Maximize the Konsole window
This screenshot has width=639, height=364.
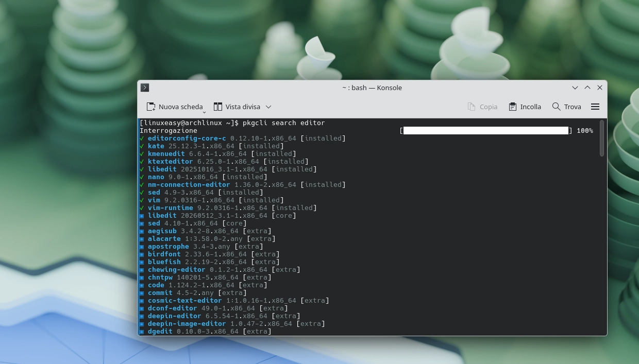click(x=587, y=88)
